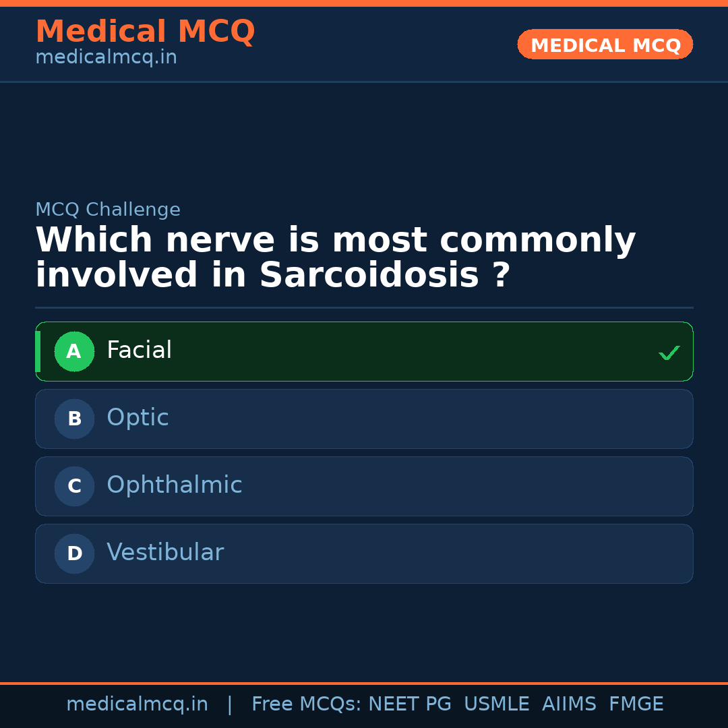Click the B letter badge icon

(74, 419)
